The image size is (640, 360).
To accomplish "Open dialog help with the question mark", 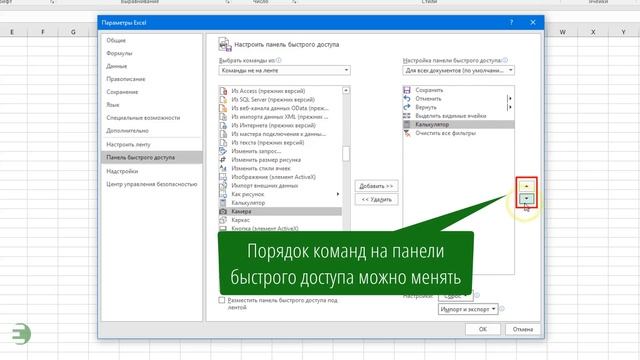I will point(511,22).
